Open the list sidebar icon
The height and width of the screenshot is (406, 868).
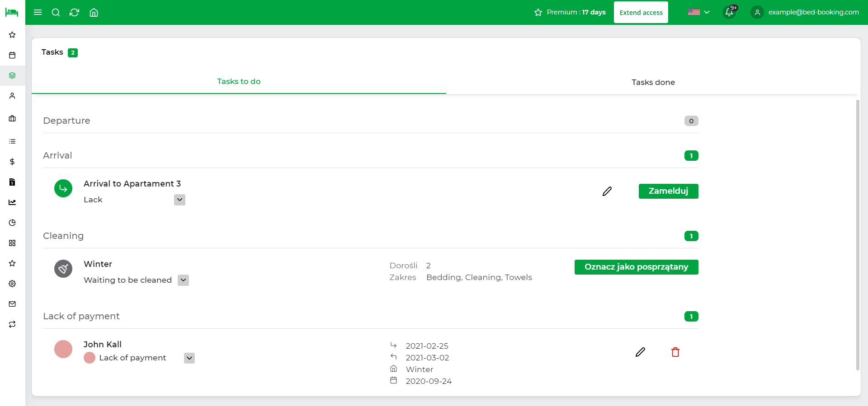click(12, 141)
